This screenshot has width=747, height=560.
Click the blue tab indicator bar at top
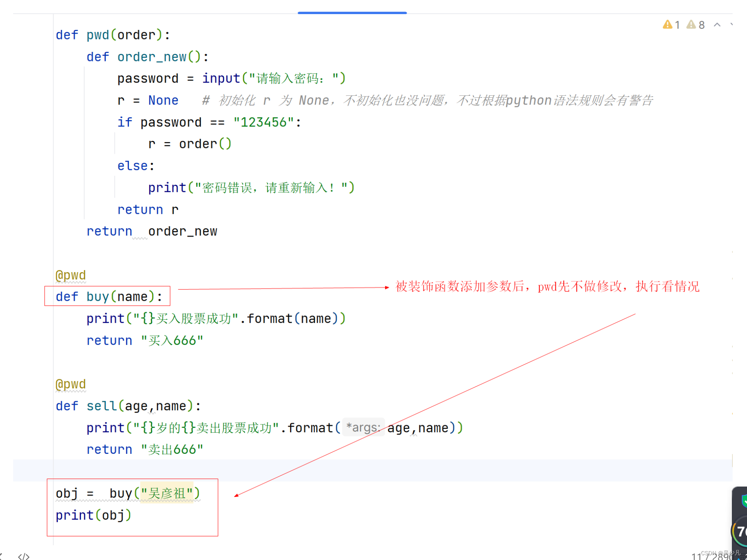(x=352, y=12)
